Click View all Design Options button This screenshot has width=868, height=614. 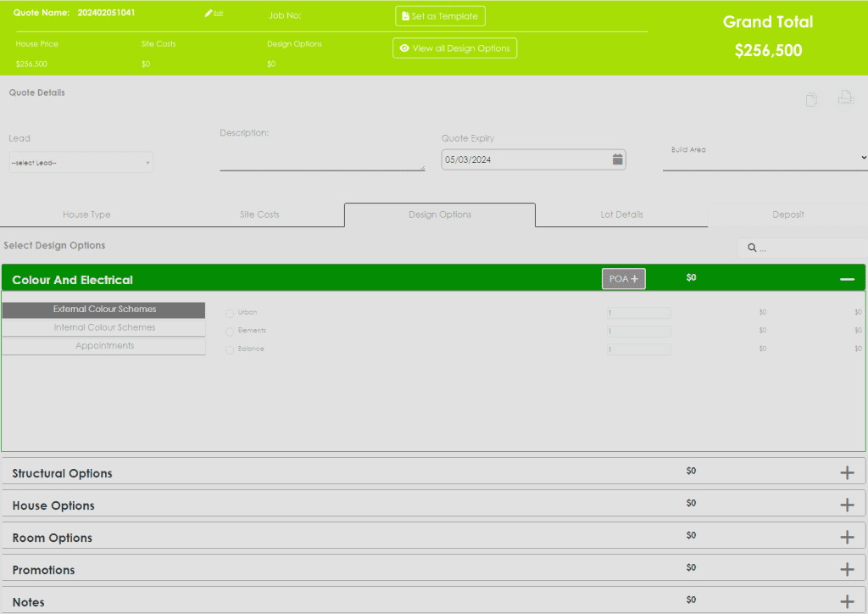click(454, 48)
